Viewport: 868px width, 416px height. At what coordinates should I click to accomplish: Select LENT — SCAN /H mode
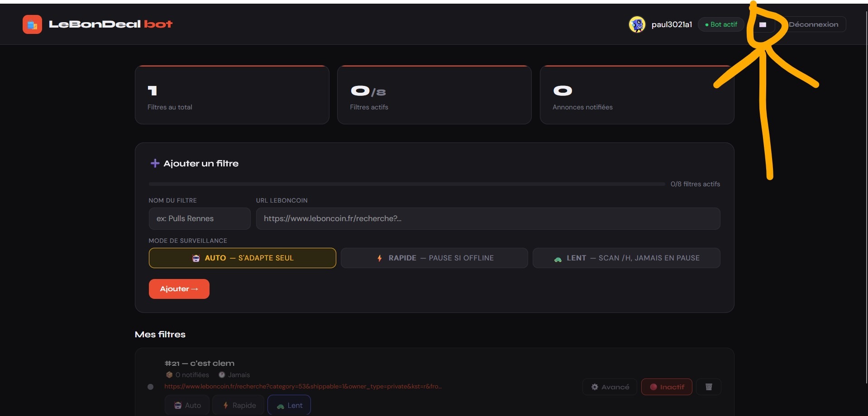[626, 258]
